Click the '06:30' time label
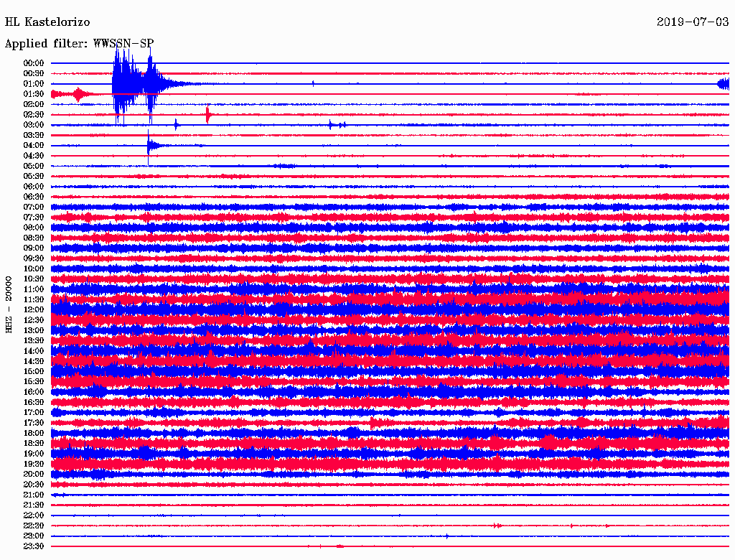Screen dimensions: 735x560 tap(34, 197)
